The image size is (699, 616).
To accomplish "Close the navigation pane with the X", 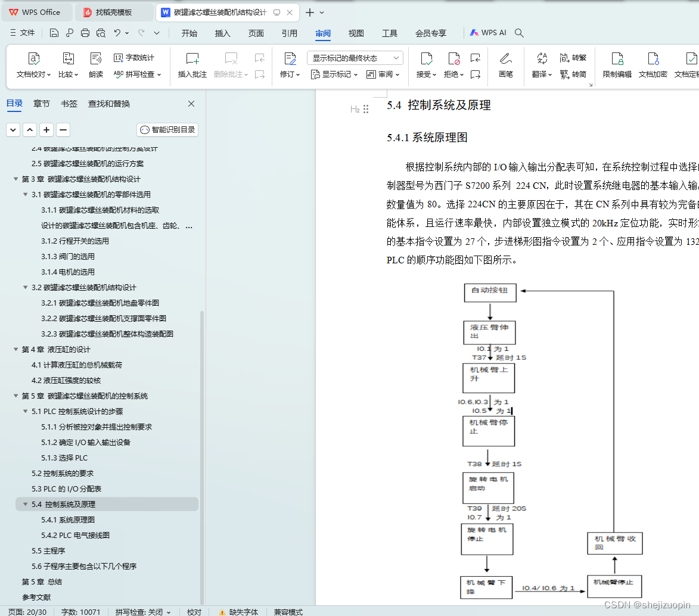I will click(x=191, y=104).
